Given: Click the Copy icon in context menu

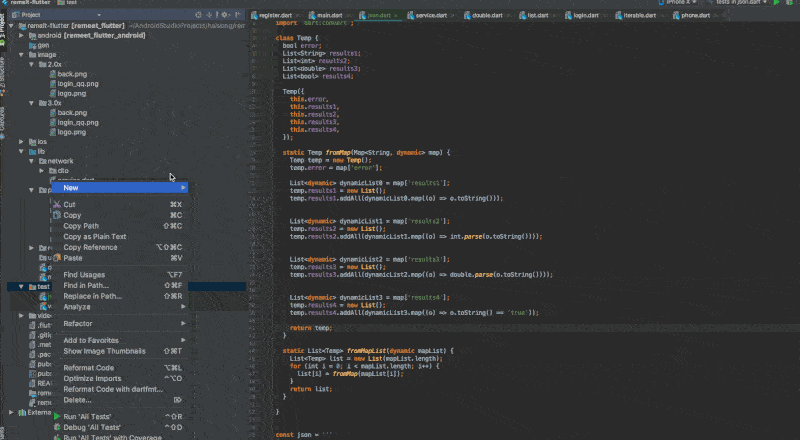Looking at the screenshot, I should pyautogui.click(x=55, y=215).
